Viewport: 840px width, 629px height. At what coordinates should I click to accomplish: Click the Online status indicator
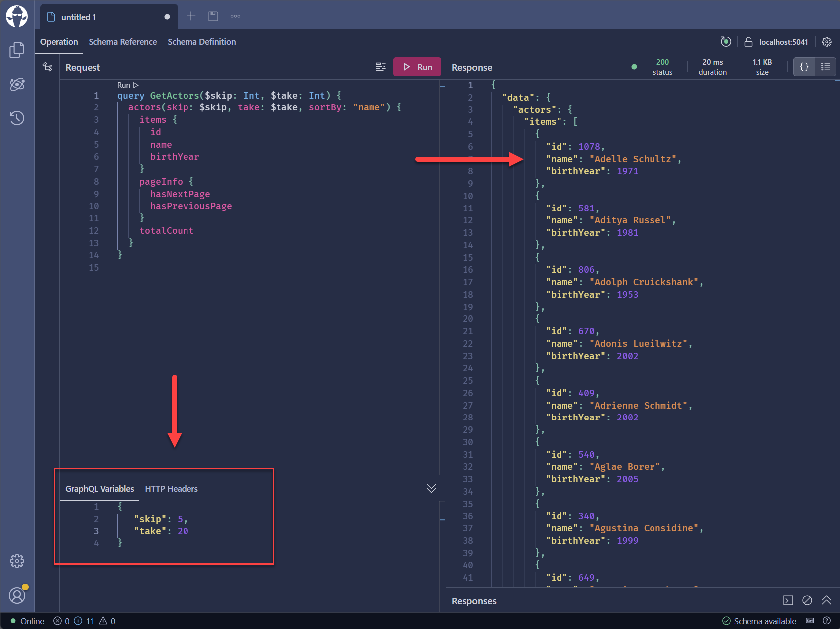(27, 621)
